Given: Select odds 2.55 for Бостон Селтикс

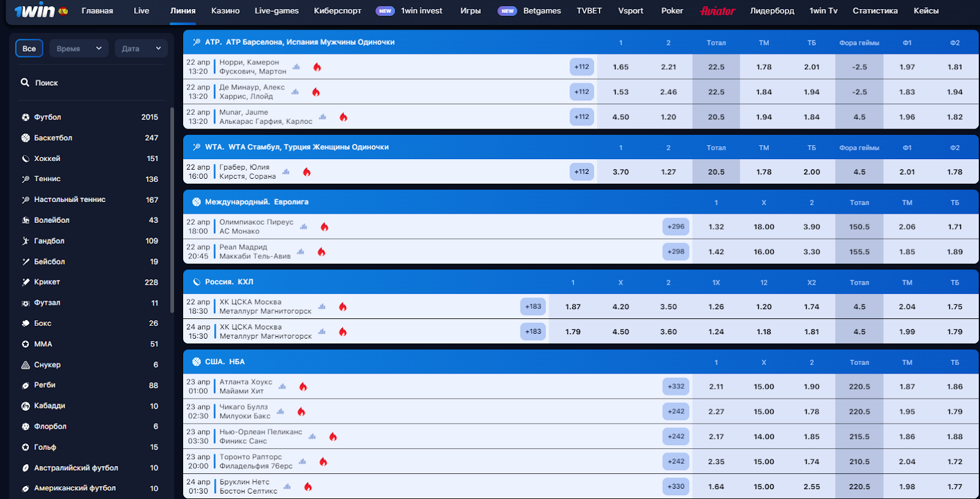Looking at the screenshot, I should [812, 487].
